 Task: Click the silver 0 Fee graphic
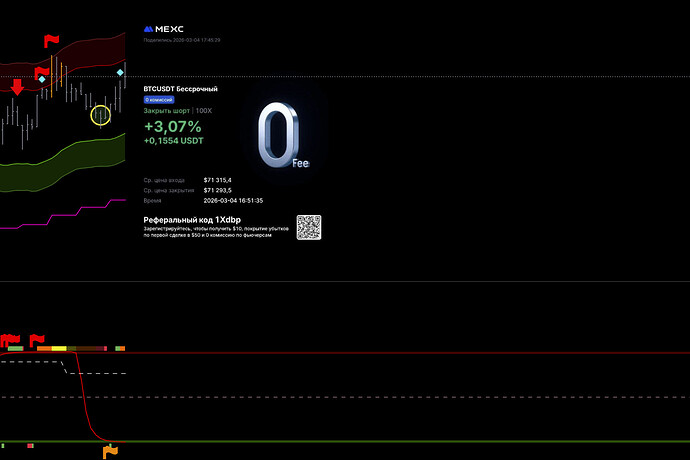tap(280, 135)
